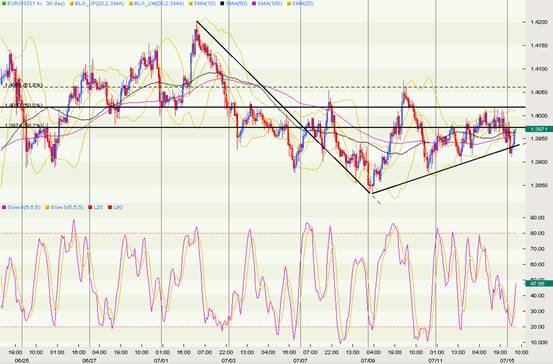Click the 70.00 stochastic axis label

[537, 249]
